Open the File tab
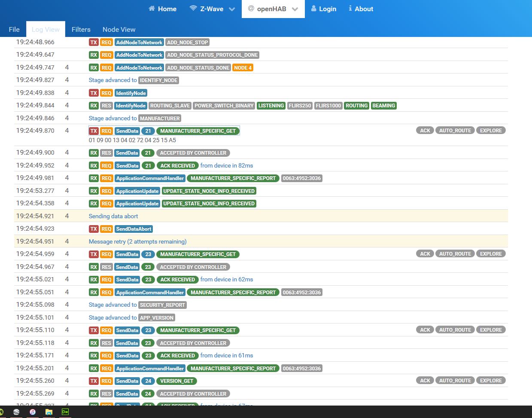The image size is (532, 418). click(x=14, y=29)
